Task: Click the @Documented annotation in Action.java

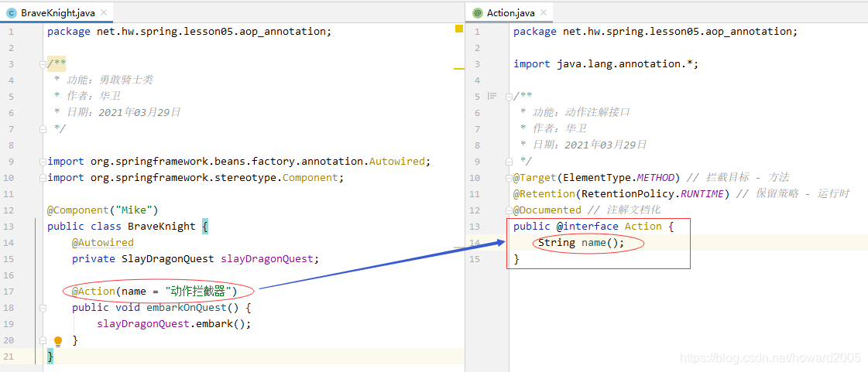Action: [547, 210]
